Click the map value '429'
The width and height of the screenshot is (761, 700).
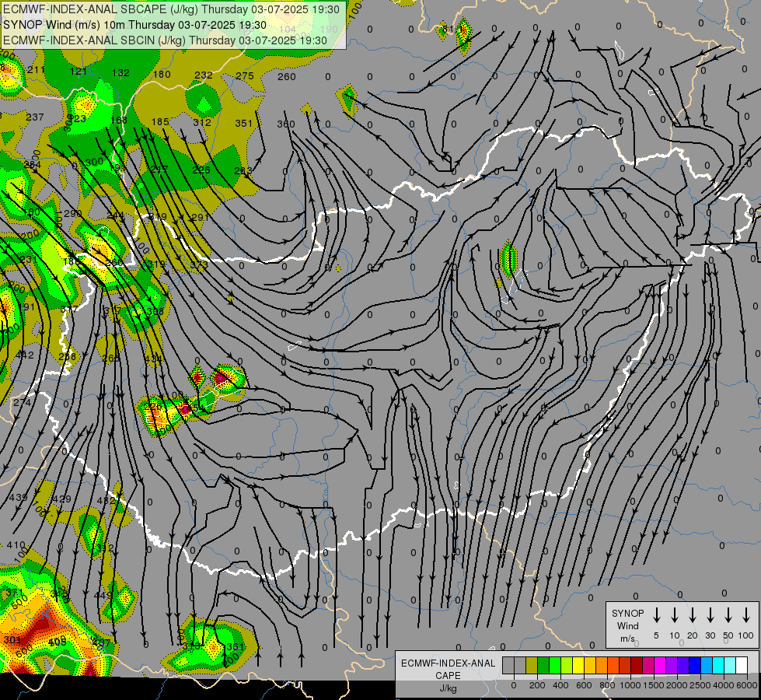coord(61,499)
